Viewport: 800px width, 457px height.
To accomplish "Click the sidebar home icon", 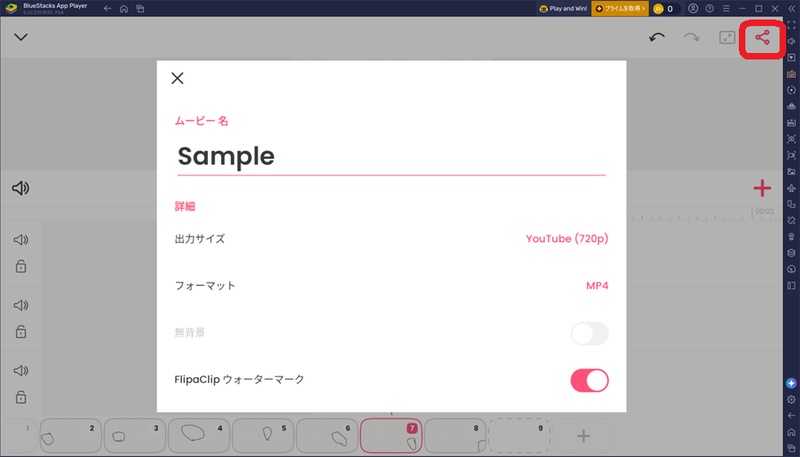I will click(x=791, y=432).
